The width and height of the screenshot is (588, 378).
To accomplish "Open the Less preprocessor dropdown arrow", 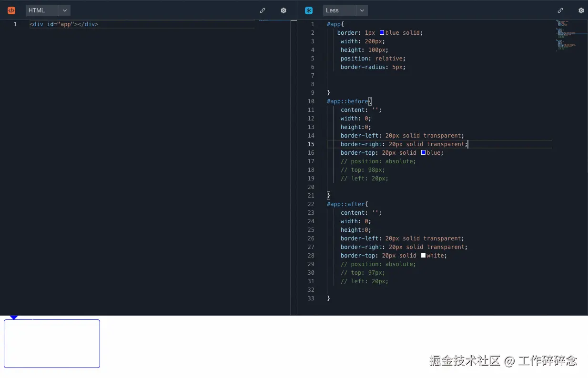I will (362, 10).
